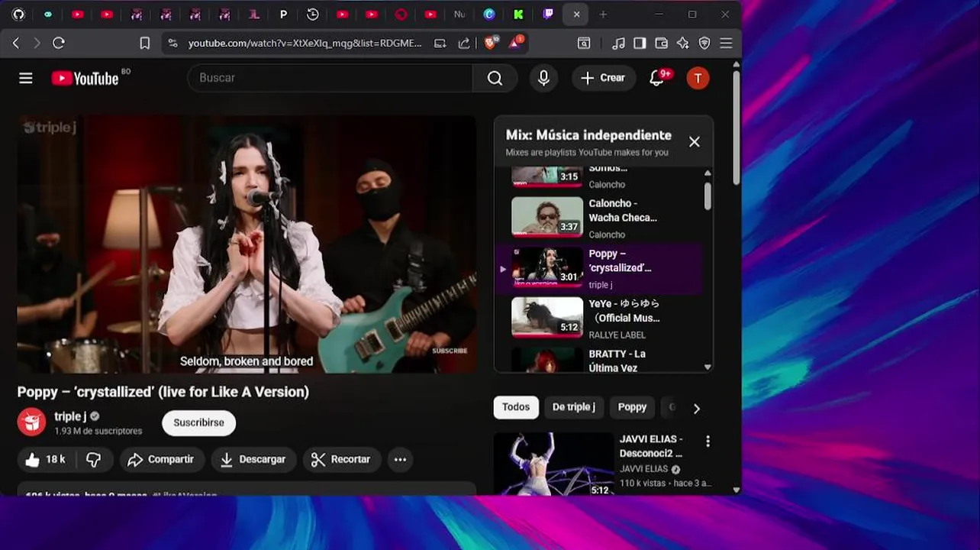Image resolution: width=980 pixels, height=550 pixels.
Task: Open the page search toolbar icon
Action: pyautogui.click(x=584, y=44)
